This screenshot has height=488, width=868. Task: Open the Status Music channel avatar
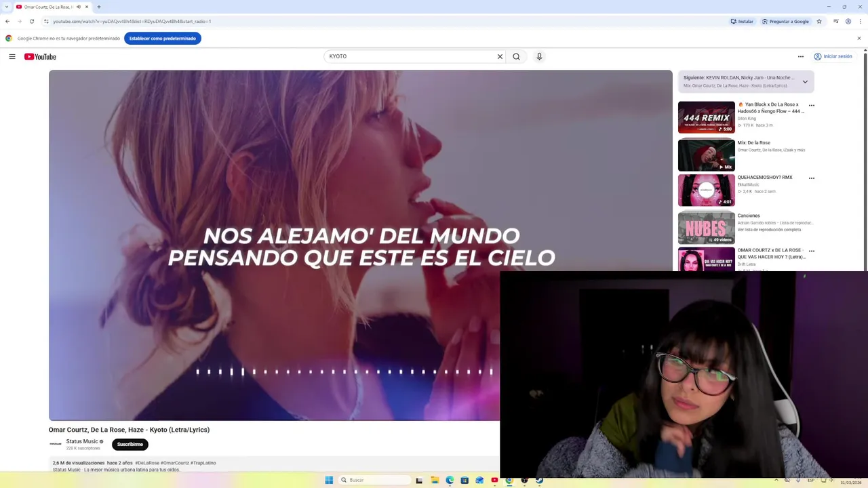click(x=56, y=444)
